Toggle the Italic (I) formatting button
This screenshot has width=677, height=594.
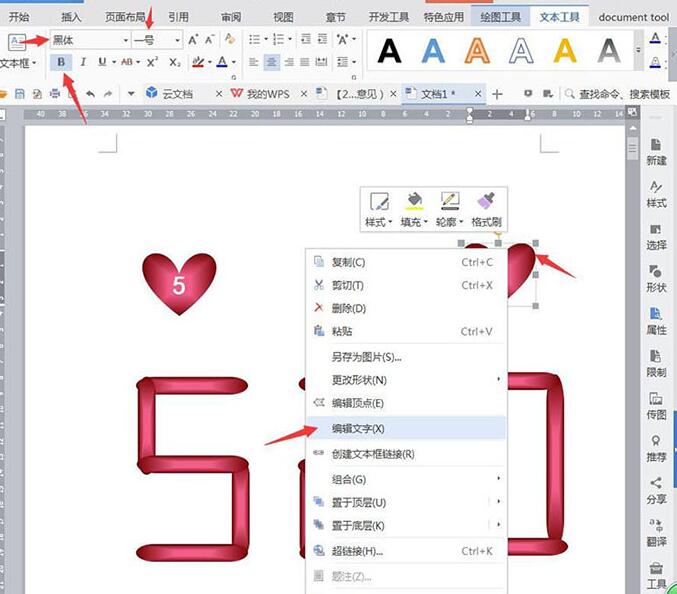tap(82, 62)
